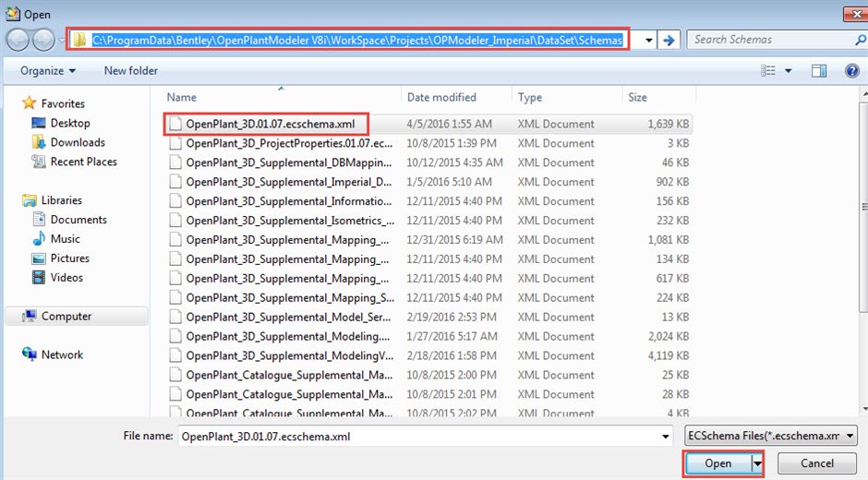Open the Help question mark icon

click(852, 70)
